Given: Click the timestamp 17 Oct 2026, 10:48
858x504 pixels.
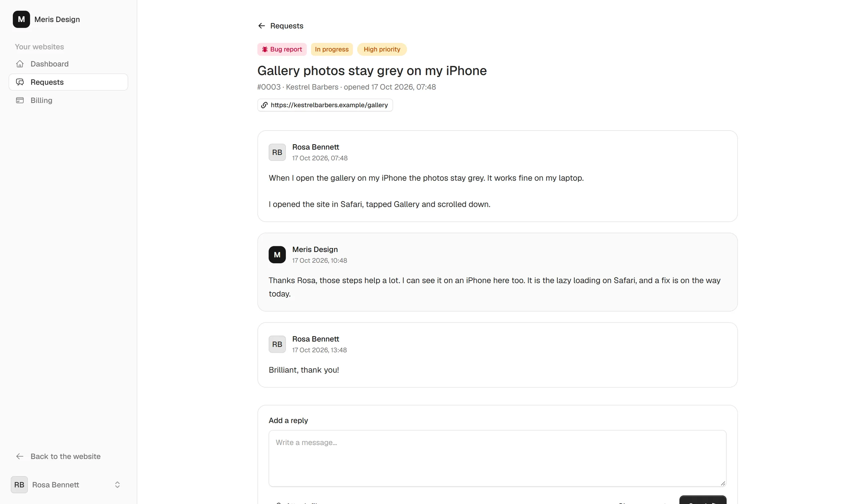Looking at the screenshot, I should click(x=320, y=260).
